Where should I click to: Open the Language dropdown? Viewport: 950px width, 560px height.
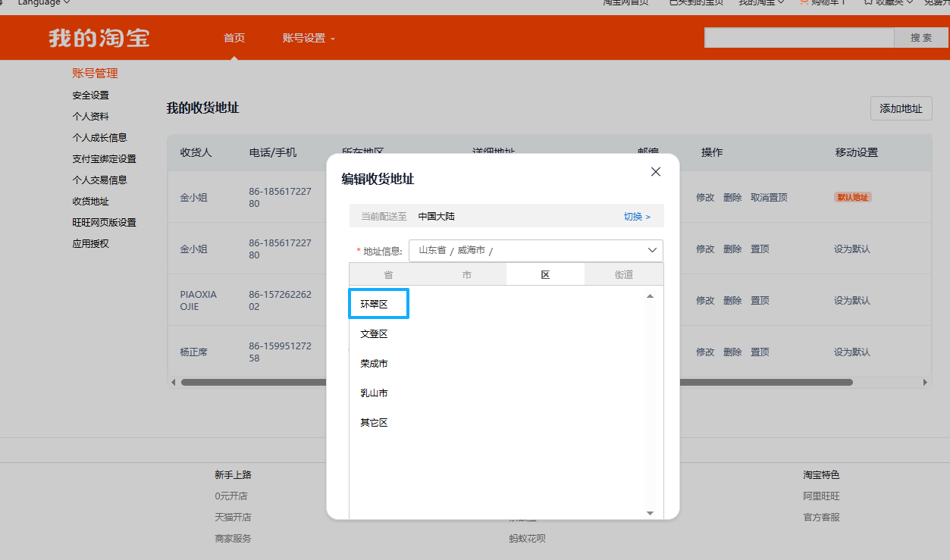44,3
